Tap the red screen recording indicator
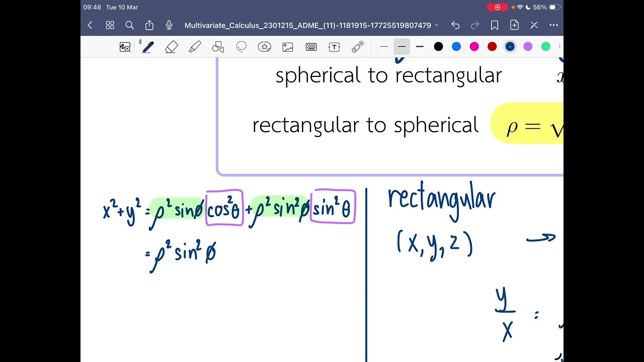This screenshot has height=362, width=644. pyautogui.click(x=497, y=7)
